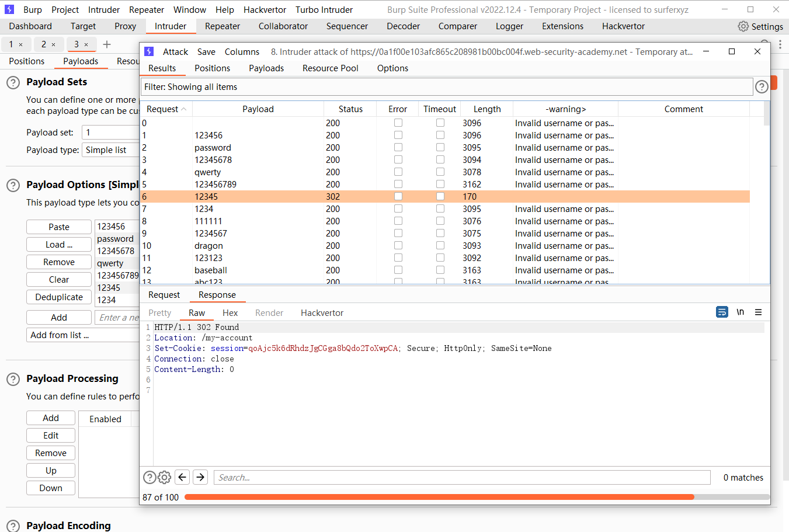Click the help icon next to Payload Sets
The height and width of the screenshot is (532, 789).
[x=13, y=82]
